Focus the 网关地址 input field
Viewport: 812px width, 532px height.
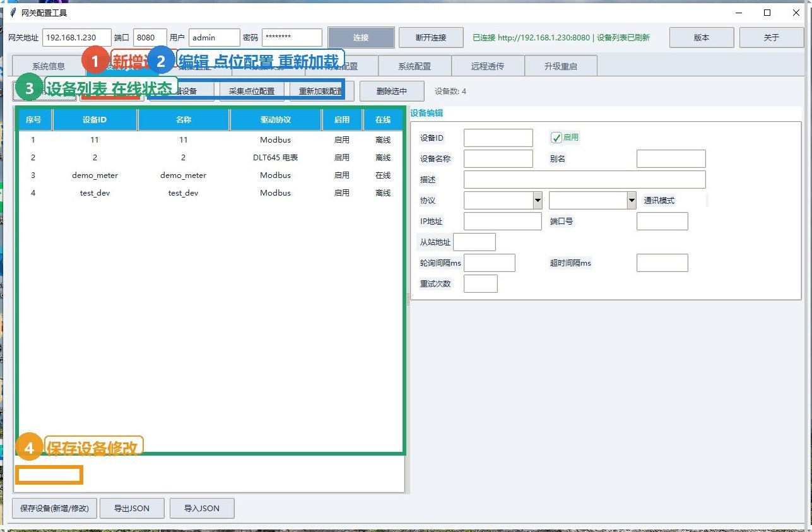(x=77, y=38)
